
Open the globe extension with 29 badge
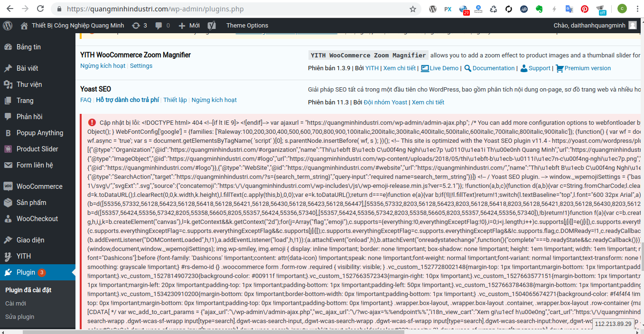(464, 9)
